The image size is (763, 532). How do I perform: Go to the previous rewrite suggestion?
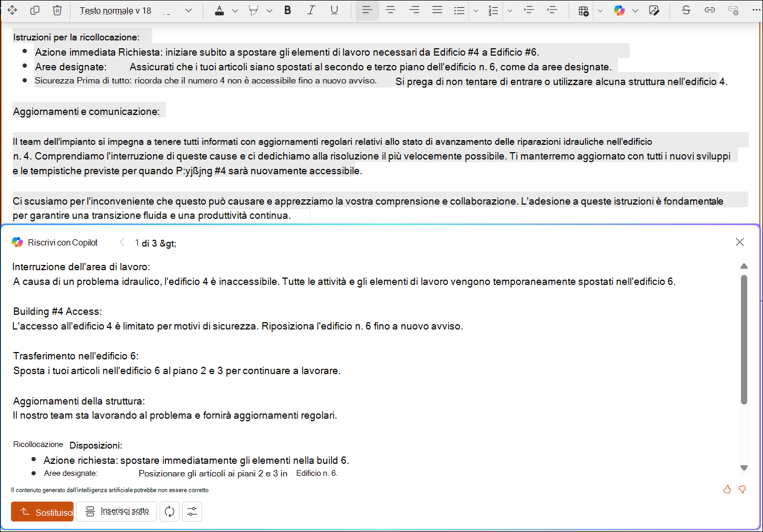click(122, 242)
